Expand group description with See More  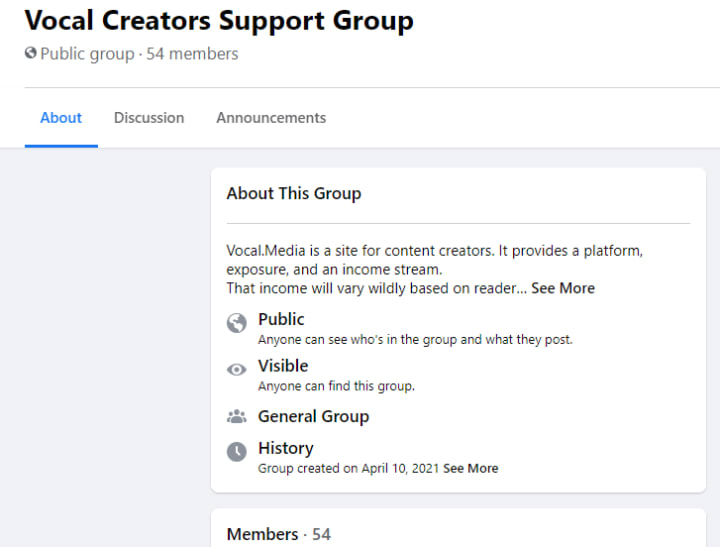[563, 288]
